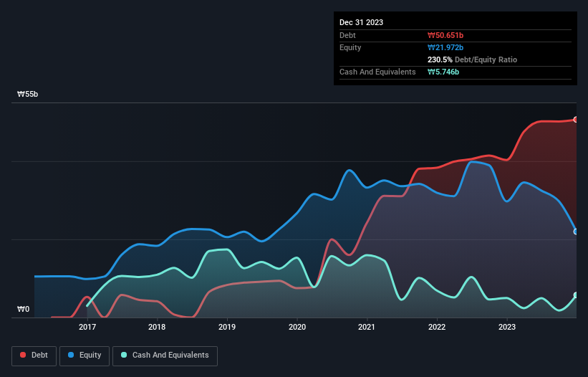Click the 230.5% Debt/Equity Ratio text
The width and height of the screenshot is (588, 377).
click(472, 59)
